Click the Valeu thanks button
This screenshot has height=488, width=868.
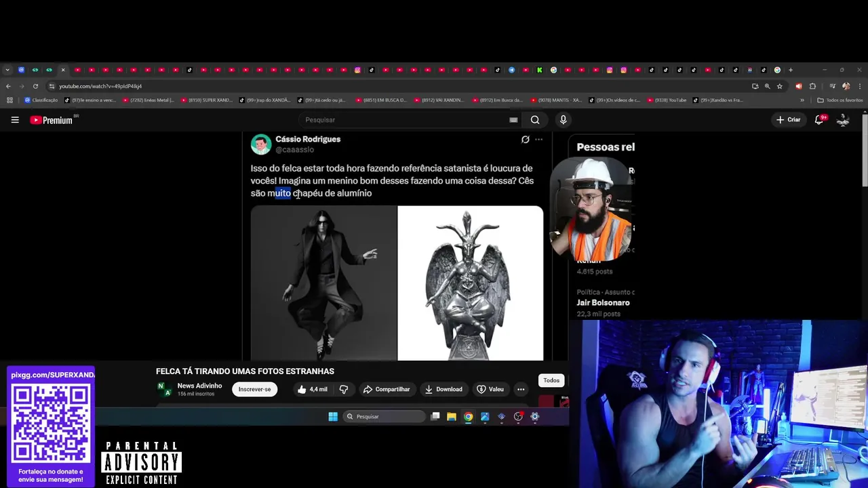point(490,389)
